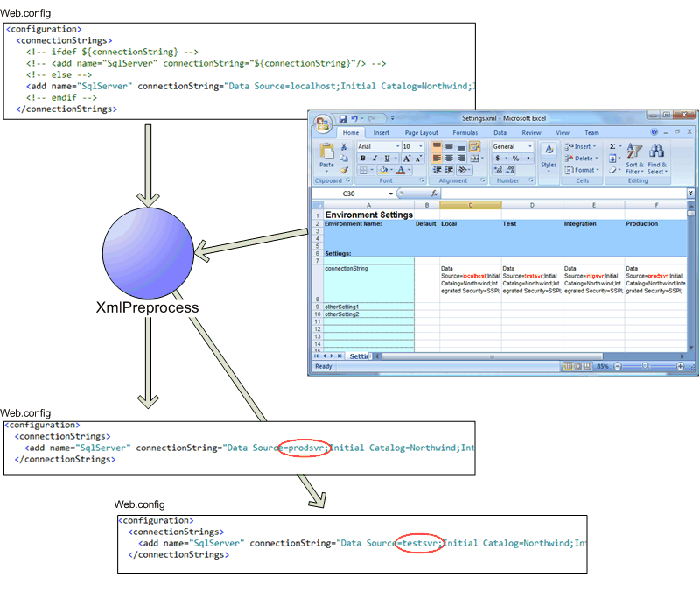This screenshot has width=700, height=592.
Task: Open the Team ribbon tab
Action: 591,133
